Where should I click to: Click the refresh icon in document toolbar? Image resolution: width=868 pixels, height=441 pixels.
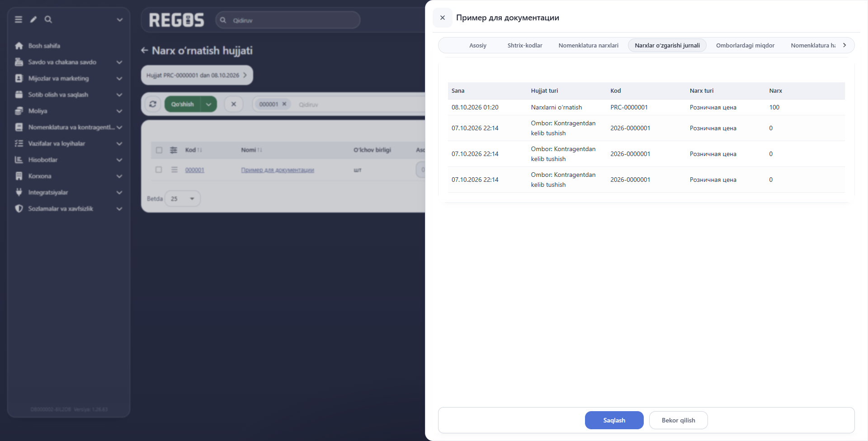[x=153, y=104]
